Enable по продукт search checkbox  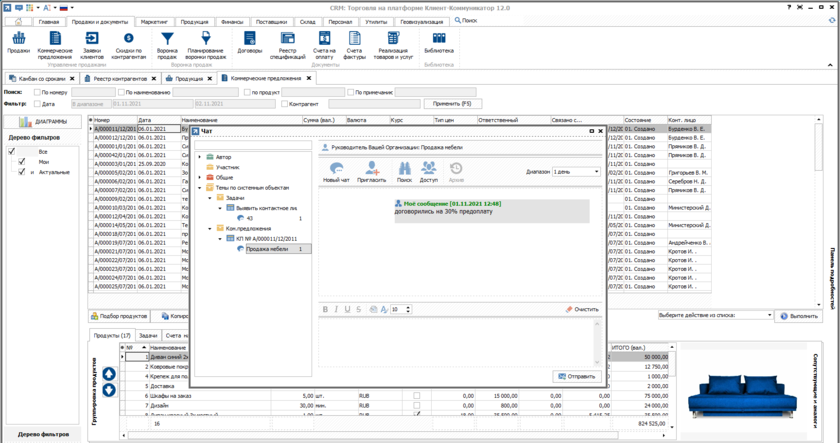[x=247, y=92]
